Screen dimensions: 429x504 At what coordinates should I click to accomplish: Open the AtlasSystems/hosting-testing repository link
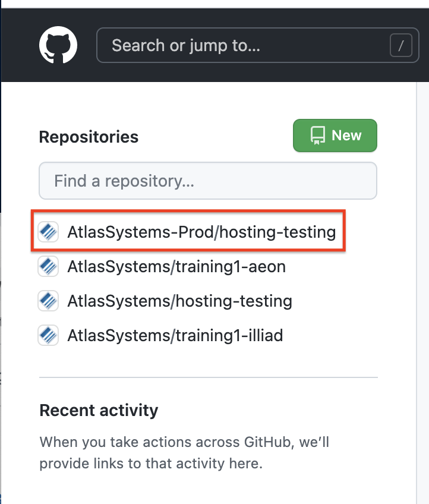(179, 301)
